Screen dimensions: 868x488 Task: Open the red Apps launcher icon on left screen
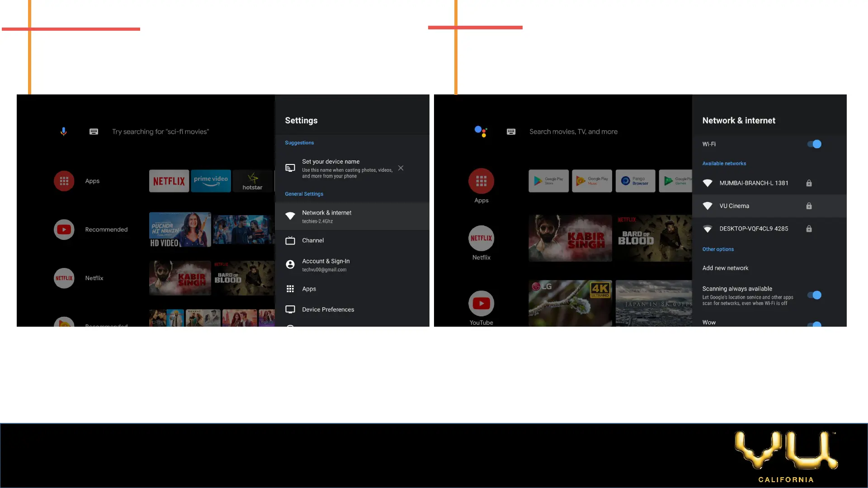click(64, 181)
